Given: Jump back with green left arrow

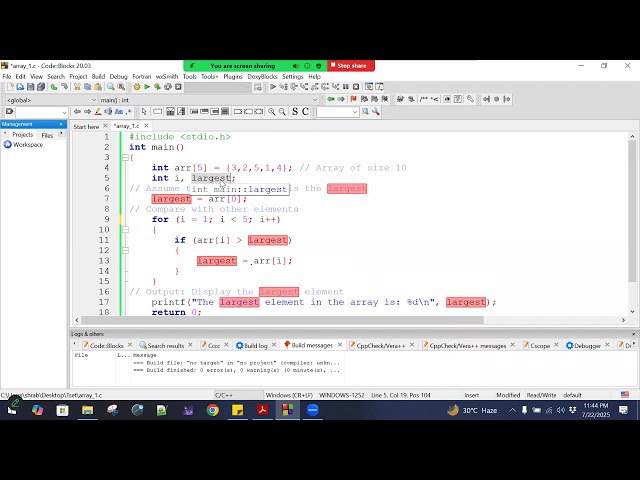Looking at the screenshot, I should click(x=331, y=99).
